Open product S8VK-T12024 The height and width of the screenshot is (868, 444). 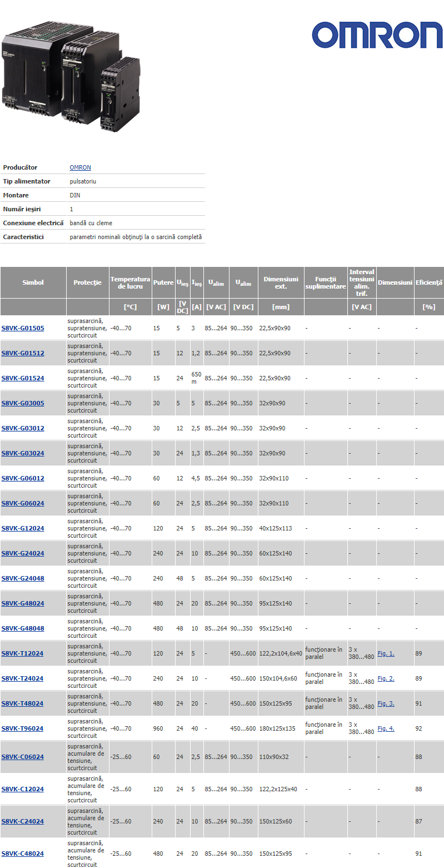(22, 653)
